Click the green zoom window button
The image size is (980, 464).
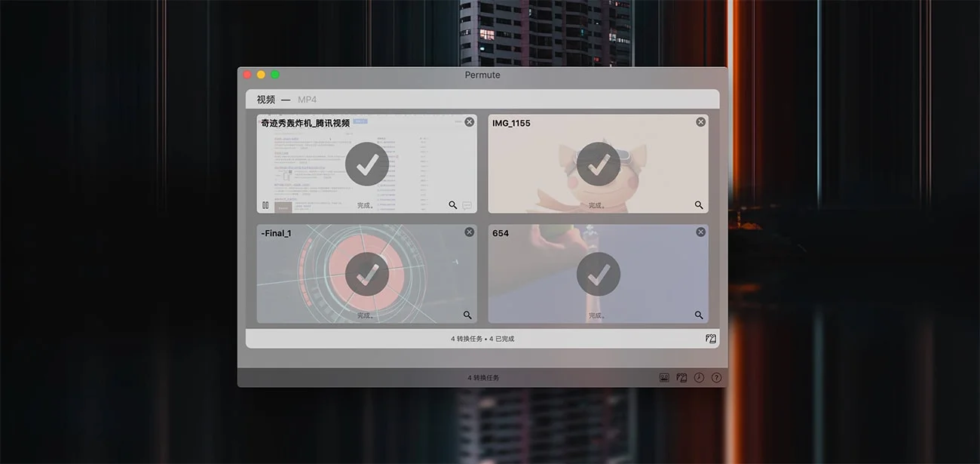click(x=275, y=75)
